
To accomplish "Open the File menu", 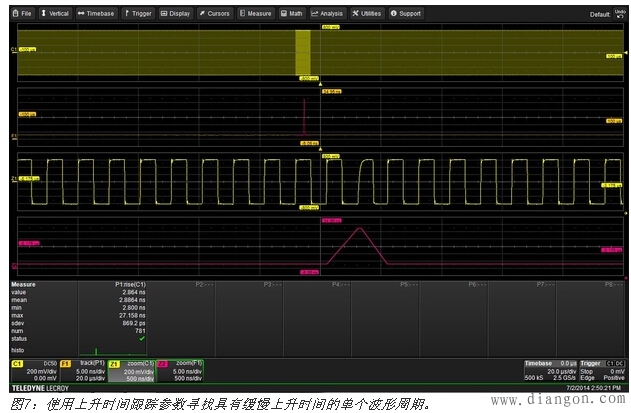I will (22, 14).
